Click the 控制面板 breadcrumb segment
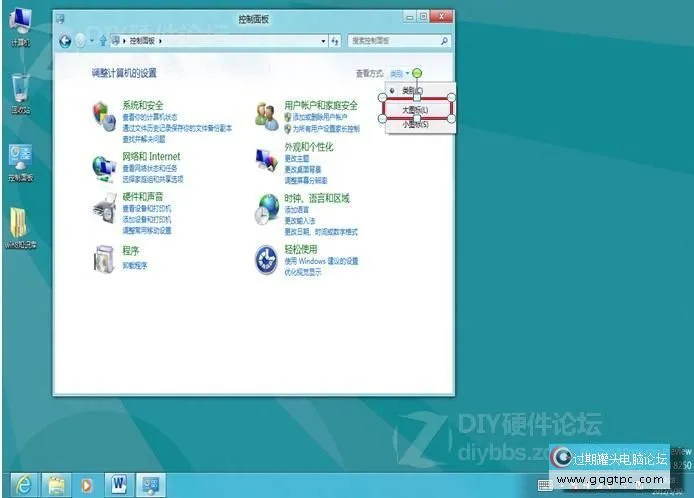 pos(142,41)
